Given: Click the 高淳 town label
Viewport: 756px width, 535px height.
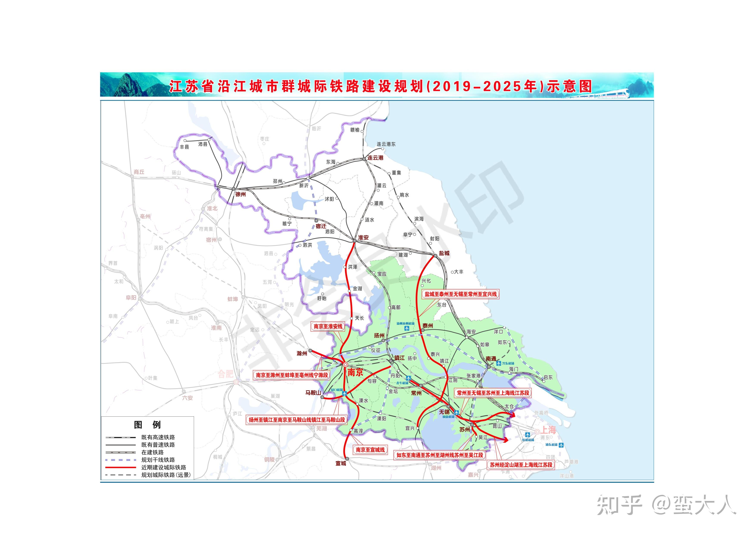Looking at the screenshot, I should click(358, 431).
